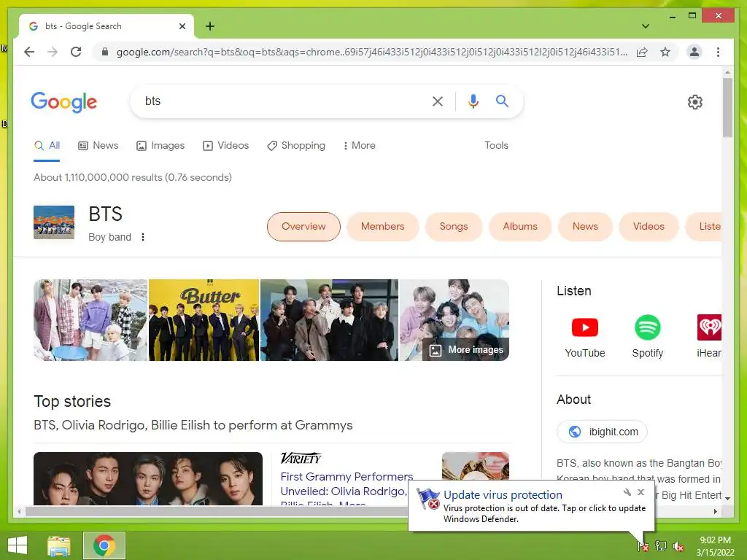Close the 'bts - Google Search' tab
The width and height of the screenshot is (747, 560).
[182, 26]
